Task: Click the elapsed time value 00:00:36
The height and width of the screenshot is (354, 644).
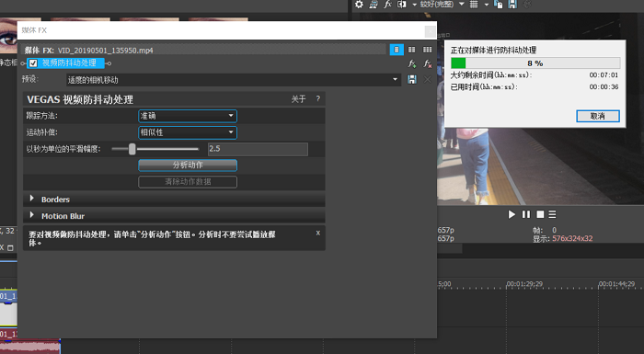Action: pyautogui.click(x=604, y=87)
